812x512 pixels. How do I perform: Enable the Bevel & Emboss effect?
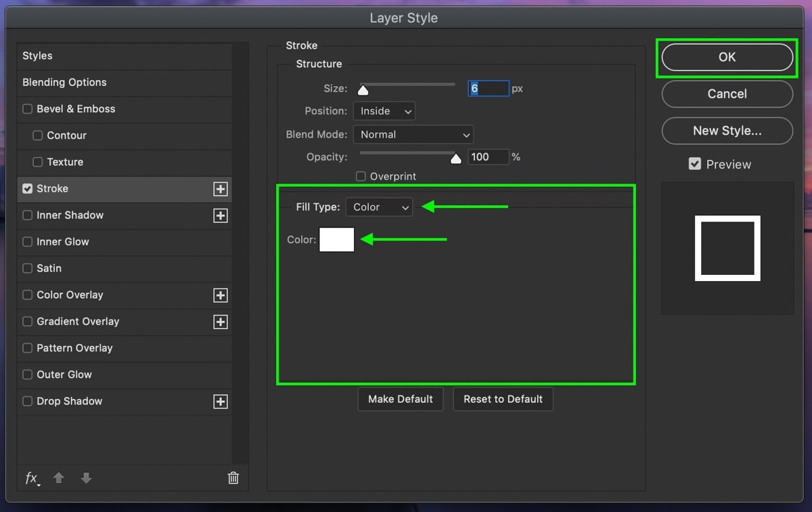point(27,108)
